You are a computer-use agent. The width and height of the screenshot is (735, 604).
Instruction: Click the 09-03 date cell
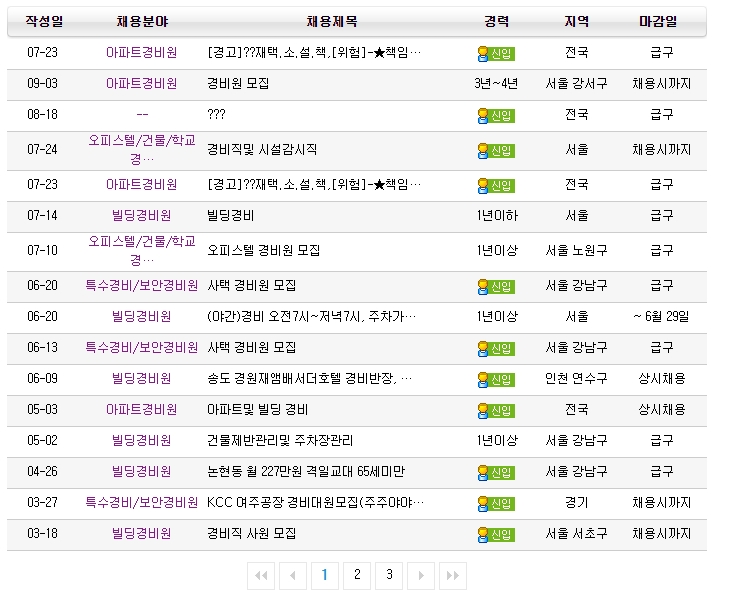(42, 83)
